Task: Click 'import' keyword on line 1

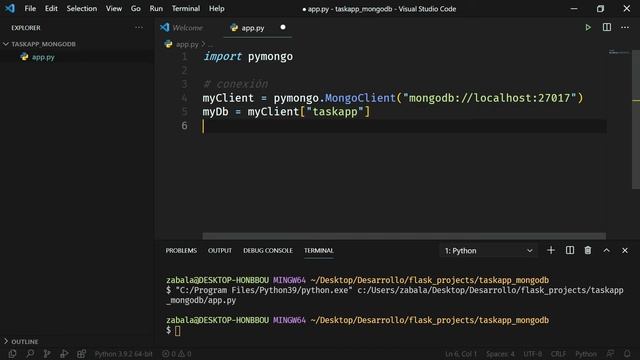Action: coord(222,56)
